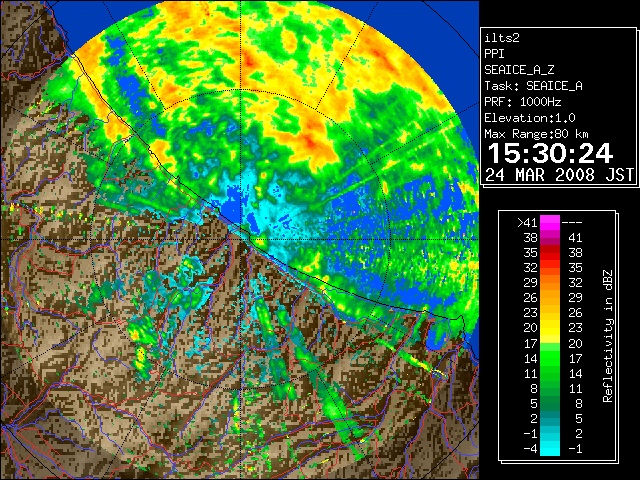
Task: Select the 'Elevation:1.0' text
Action: click(530, 118)
